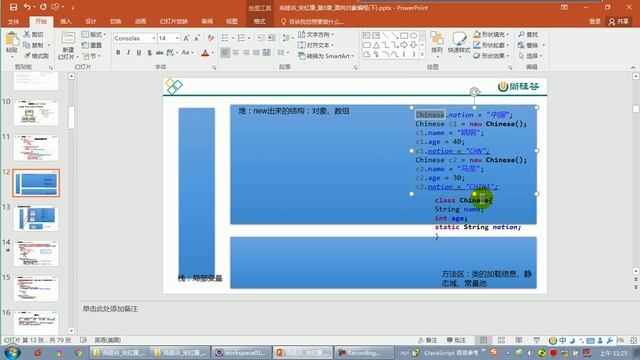Viewport: 640px width, 360px height.
Task: Click the Format Painter brush icon
Action: coord(27,56)
